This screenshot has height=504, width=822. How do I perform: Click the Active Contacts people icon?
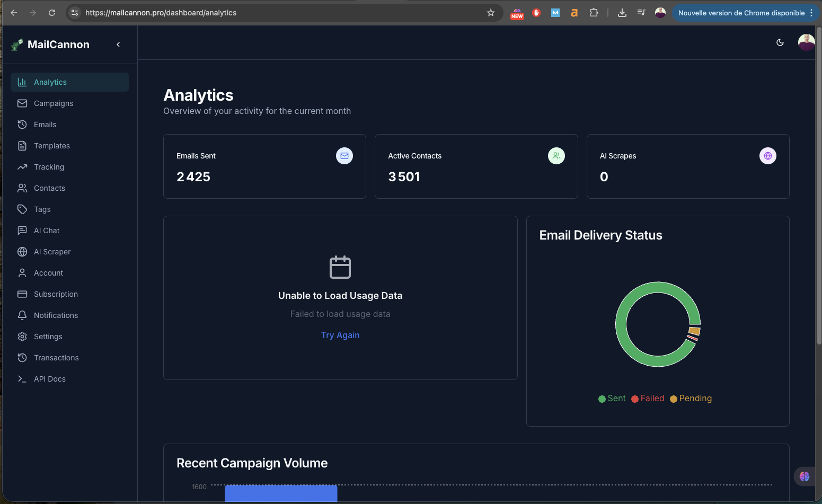point(556,156)
